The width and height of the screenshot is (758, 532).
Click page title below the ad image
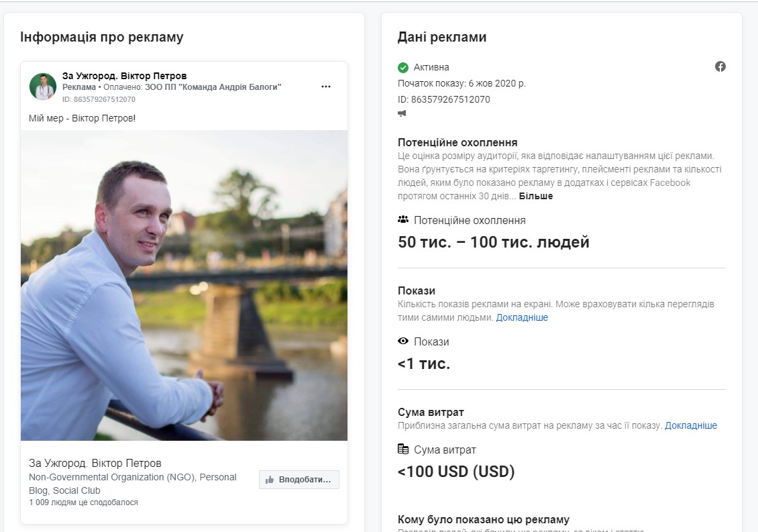coord(95,463)
